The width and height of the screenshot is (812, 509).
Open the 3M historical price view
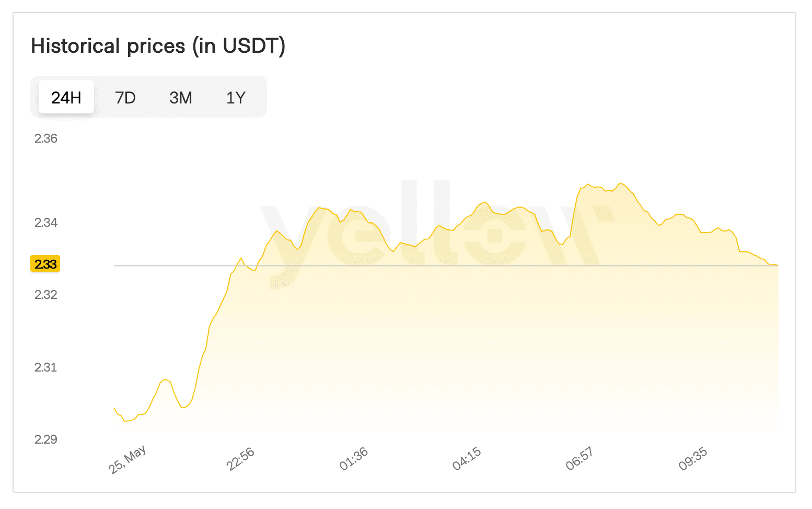[x=181, y=97]
